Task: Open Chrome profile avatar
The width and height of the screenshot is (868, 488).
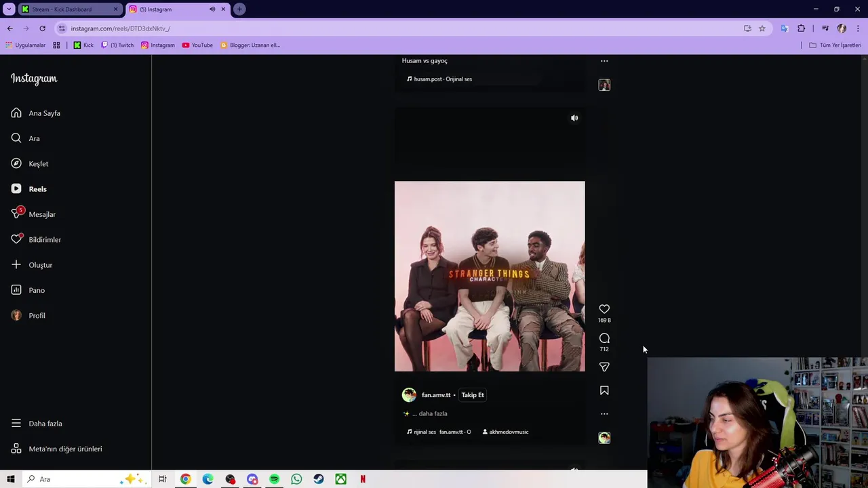Action: [x=842, y=28]
